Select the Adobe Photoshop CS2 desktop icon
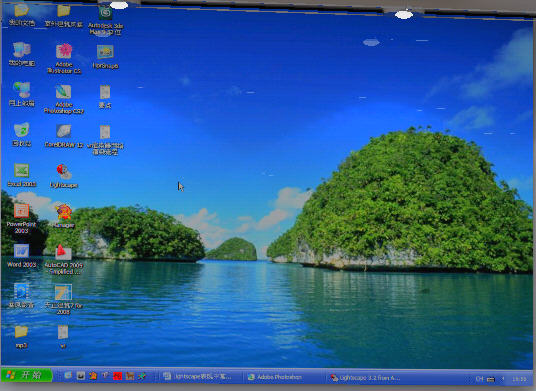The width and height of the screenshot is (536, 391). [x=64, y=99]
